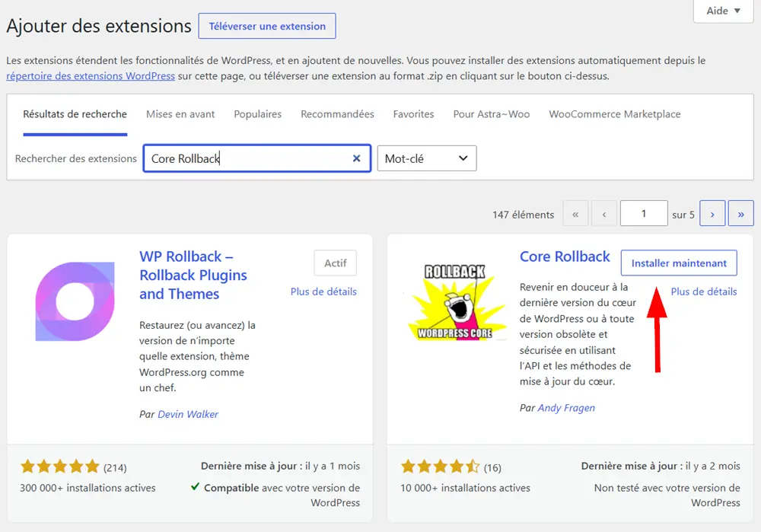Click the current page number field
Image resolution: width=761 pixels, height=532 pixels.
(x=644, y=214)
